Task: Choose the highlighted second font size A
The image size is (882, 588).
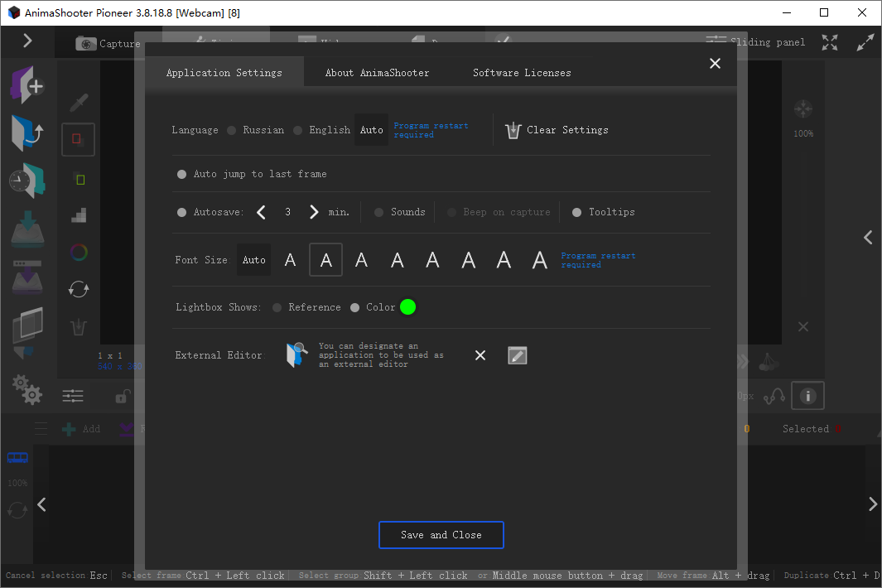Action: click(325, 260)
